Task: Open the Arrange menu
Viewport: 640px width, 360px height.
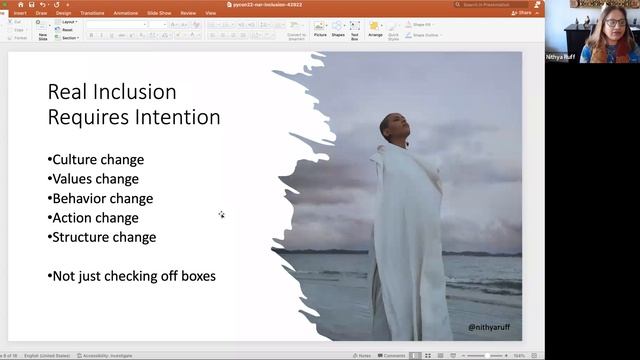Action: pyautogui.click(x=375, y=30)
